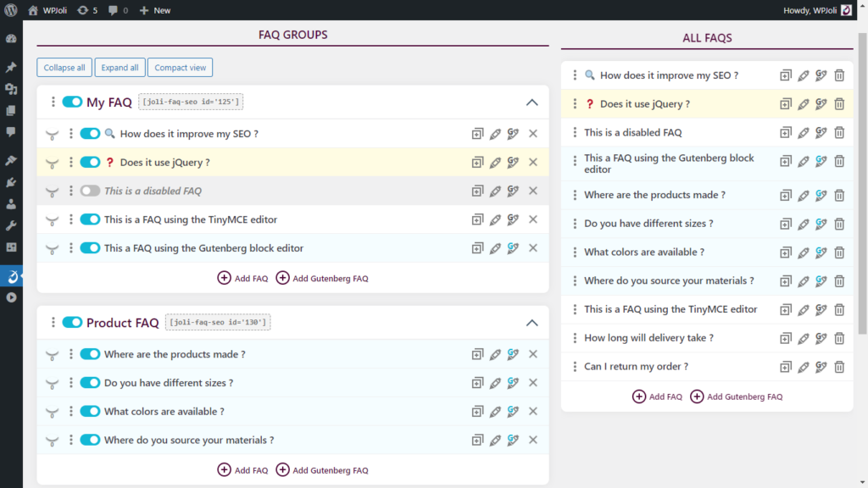868x488 pixels.
Task: Toggle off "Where are the products made ?"
Action: click(x=90, y=353)
